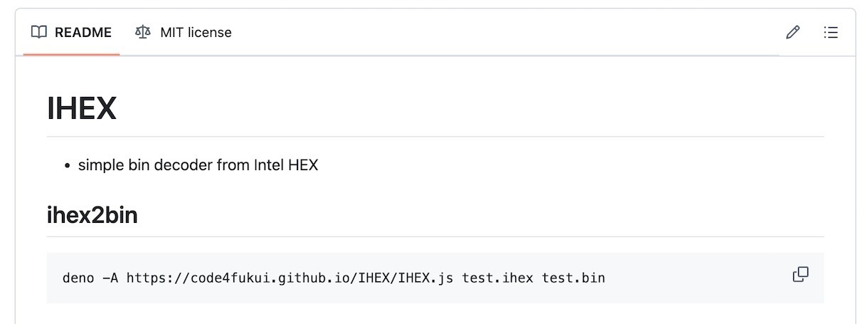868x324 pixels.
Task: Open the MIT license tab
Action: pyautogui.click(x=184, y=32)
